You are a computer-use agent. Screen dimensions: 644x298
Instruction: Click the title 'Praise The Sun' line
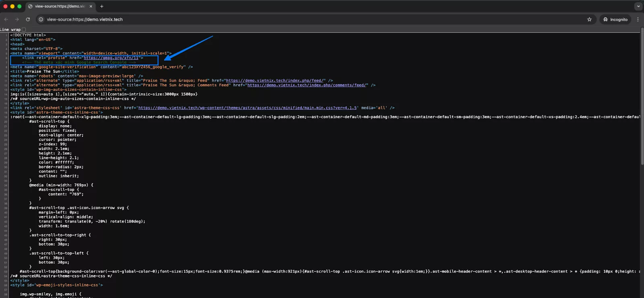click(45, 72)
